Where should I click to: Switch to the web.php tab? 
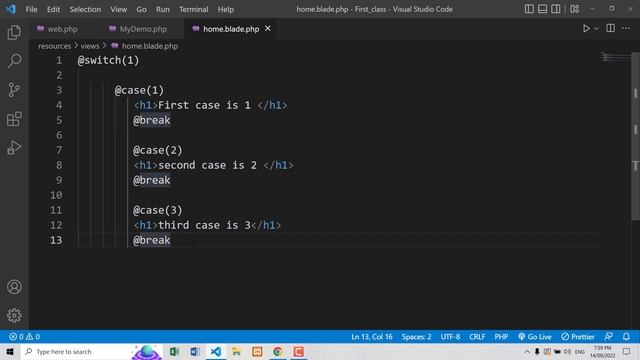click(58, 29)
